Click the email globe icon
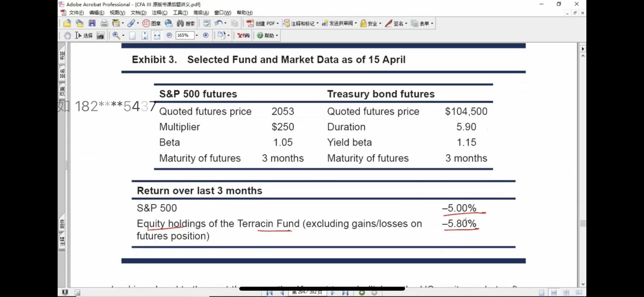Viewport: 644px width, 297px height. click(x=168, y=23)
